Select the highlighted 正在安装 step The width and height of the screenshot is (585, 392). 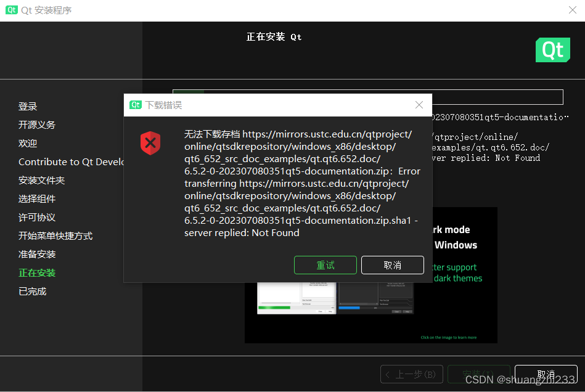[x=37, y=273]
